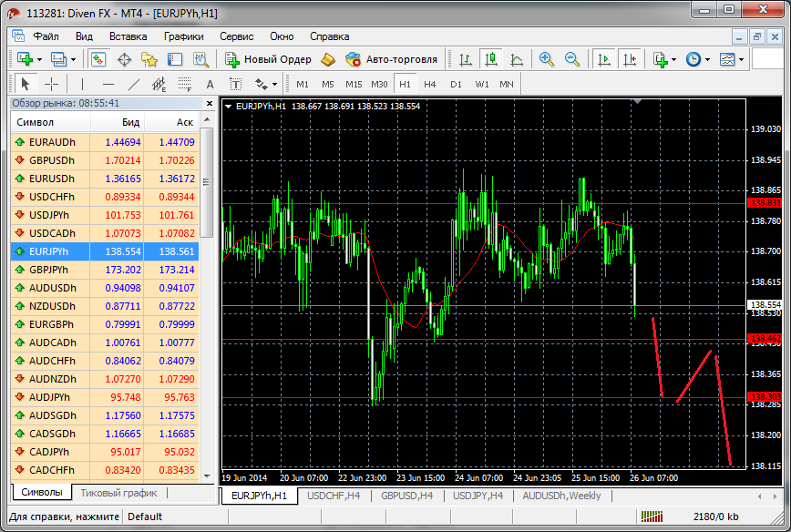Image resolution: width=791 pixels, height=532 pixels.
Task: Expand the Periods dropdown arrow
Action: tap(707, 60)
